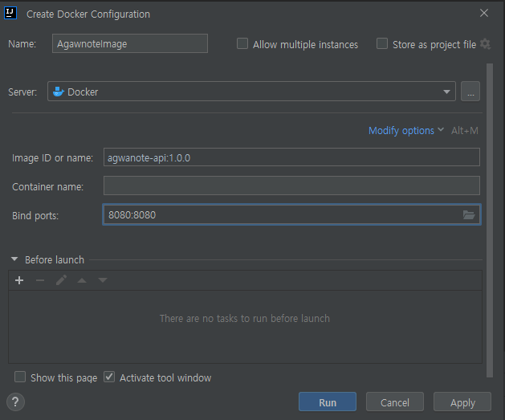The width and height of the screenshot is (505, 420).
Task: Click the 'Image ID or name:' label
Action: click(52, 158)
